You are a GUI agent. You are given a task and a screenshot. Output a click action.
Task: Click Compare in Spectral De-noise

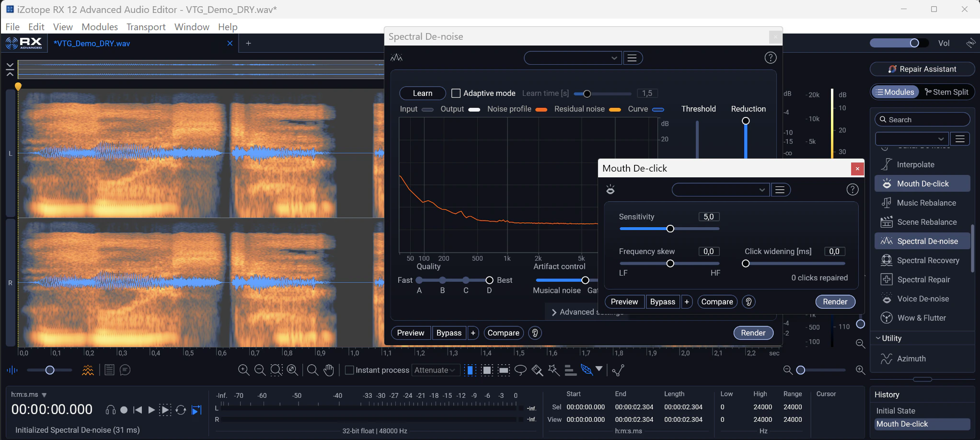(x=503, y=333)
